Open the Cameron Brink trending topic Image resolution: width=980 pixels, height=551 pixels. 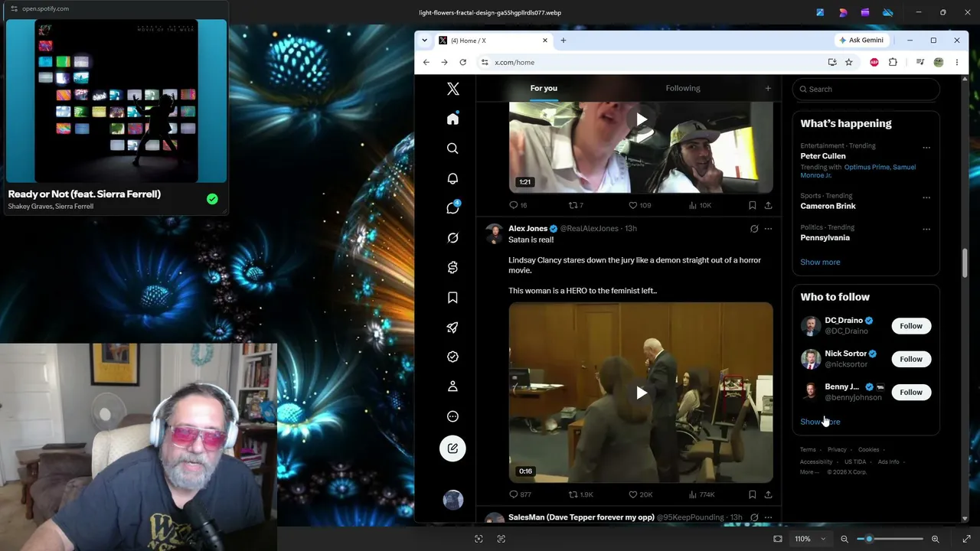click(828, 206)
